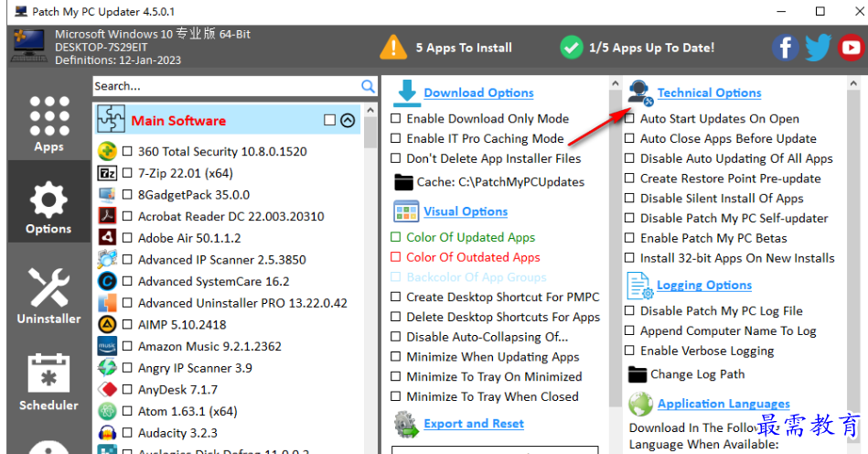
Task: Enable Download Only Mode checkbox
Action: pos(396,118)
